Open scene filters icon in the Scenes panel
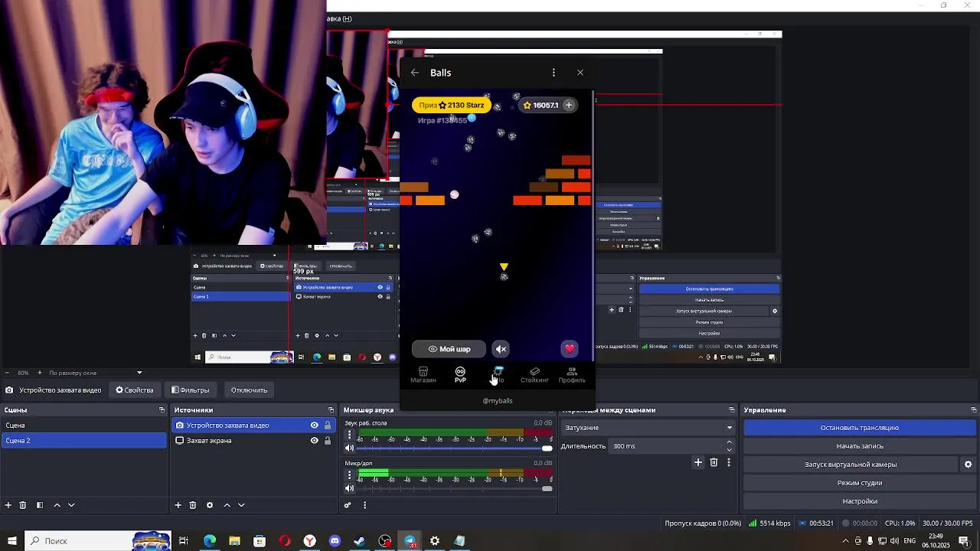 [x=40, y=505]
